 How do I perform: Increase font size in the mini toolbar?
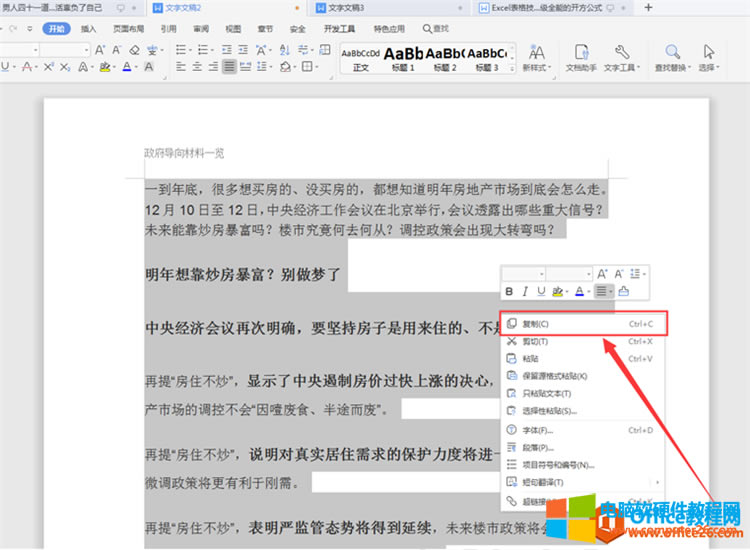[602, 273]
